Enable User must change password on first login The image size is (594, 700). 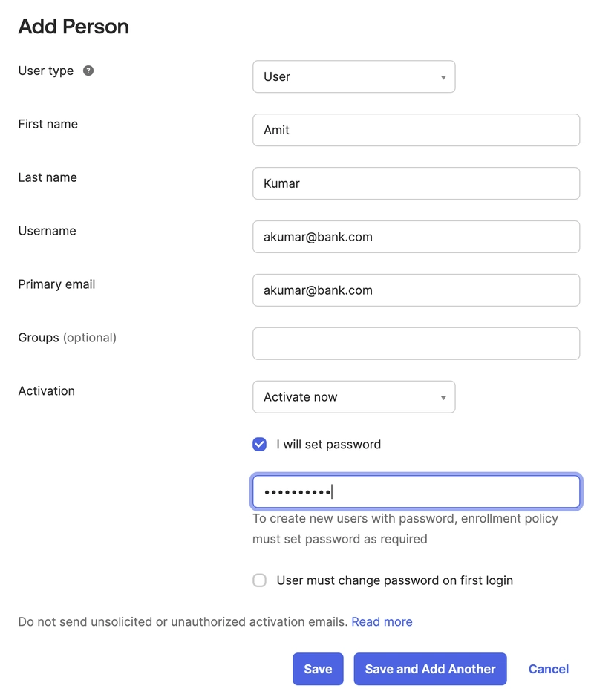[x=259, y=580]
